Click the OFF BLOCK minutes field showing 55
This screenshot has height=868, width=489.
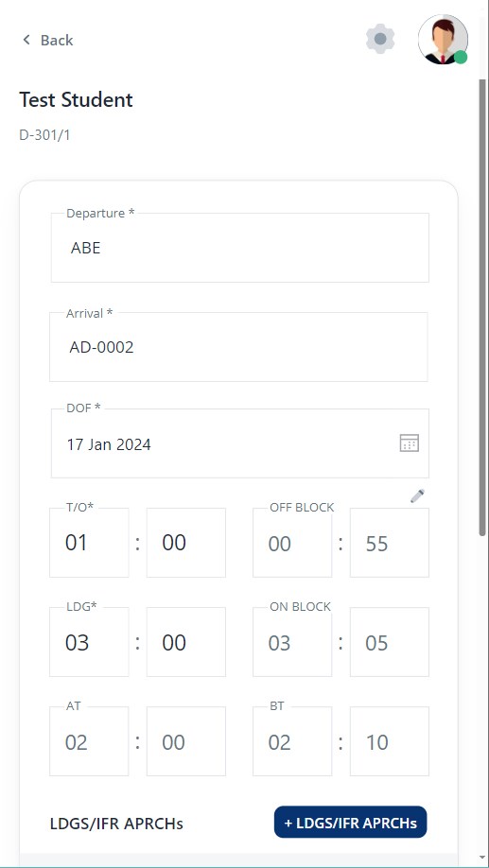(x=390, y=543)
